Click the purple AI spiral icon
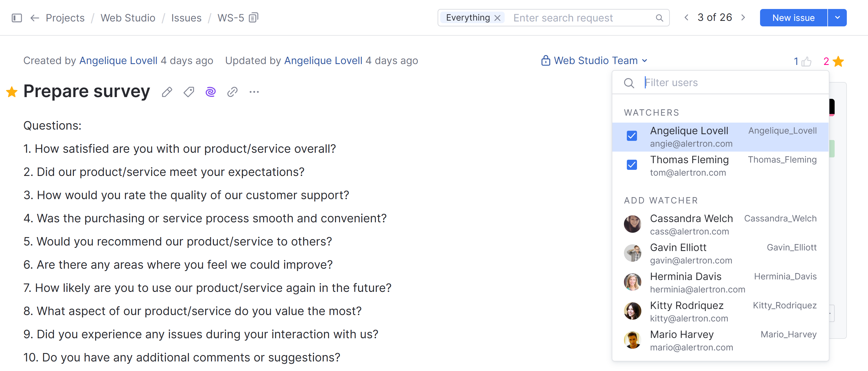 pos(211,92)
